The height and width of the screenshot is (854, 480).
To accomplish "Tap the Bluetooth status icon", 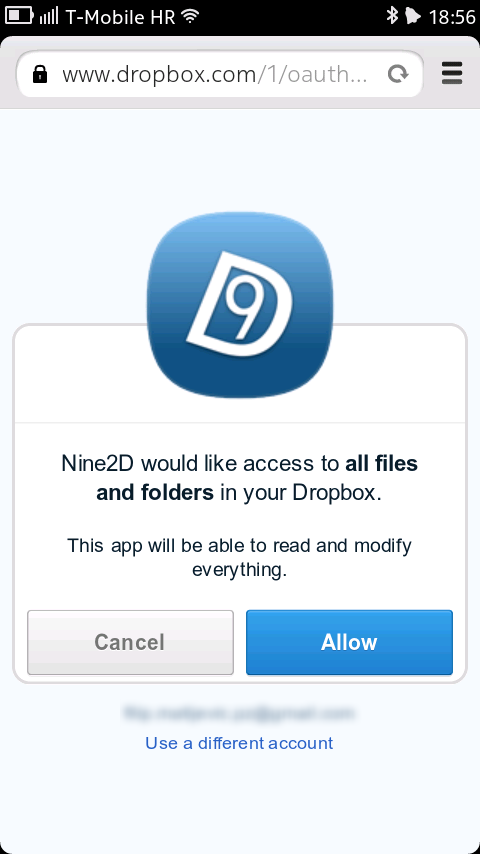I will (x=392, y=16).
